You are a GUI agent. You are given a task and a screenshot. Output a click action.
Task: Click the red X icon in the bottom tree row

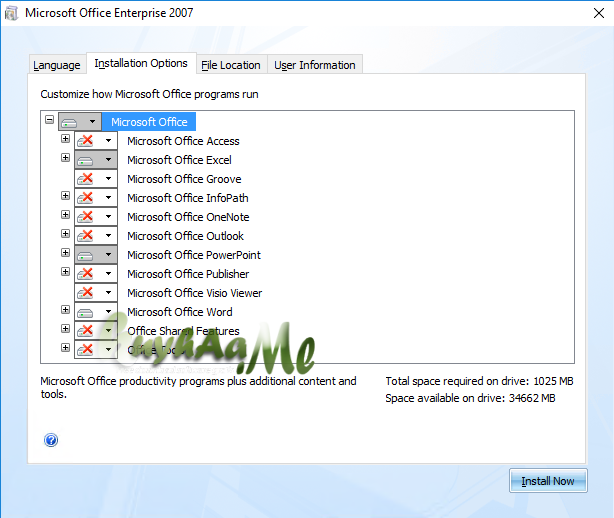85,349
